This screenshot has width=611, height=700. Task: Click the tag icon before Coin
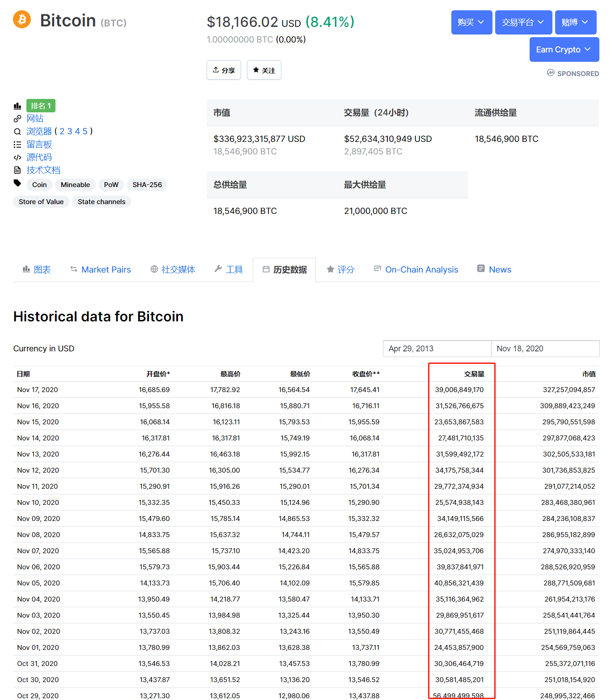point(17,183)
